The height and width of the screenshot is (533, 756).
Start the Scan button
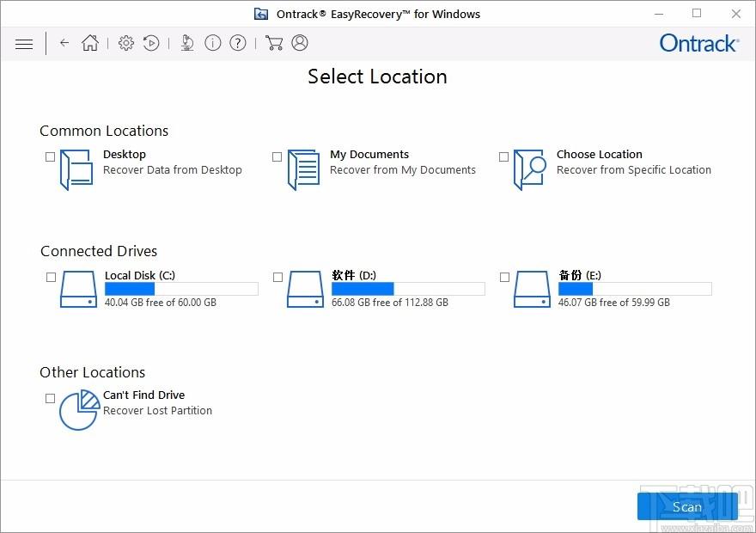pyautogui.click(x=687, y=506)
